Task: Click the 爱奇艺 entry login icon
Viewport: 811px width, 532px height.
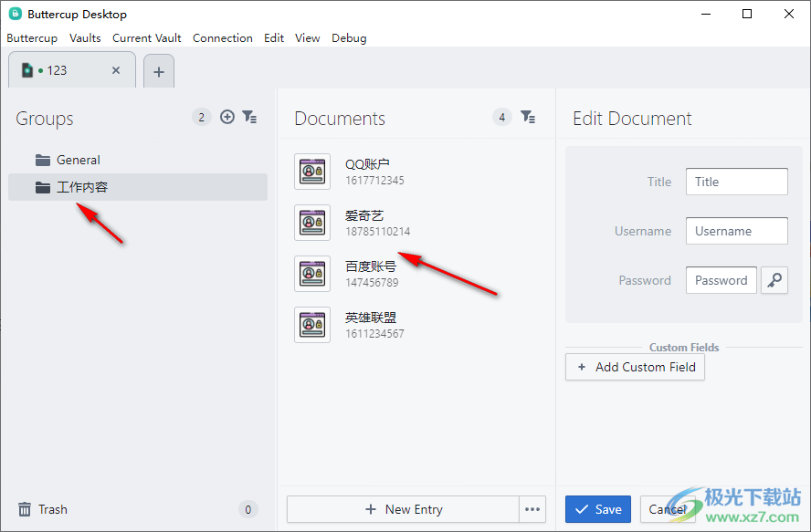Action: (x=312, y=223)
